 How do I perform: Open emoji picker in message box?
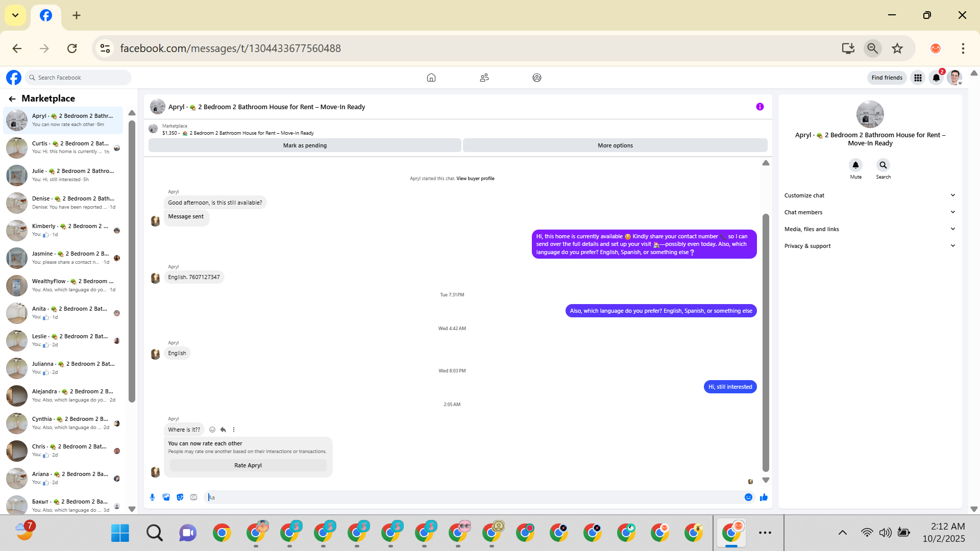748,497
